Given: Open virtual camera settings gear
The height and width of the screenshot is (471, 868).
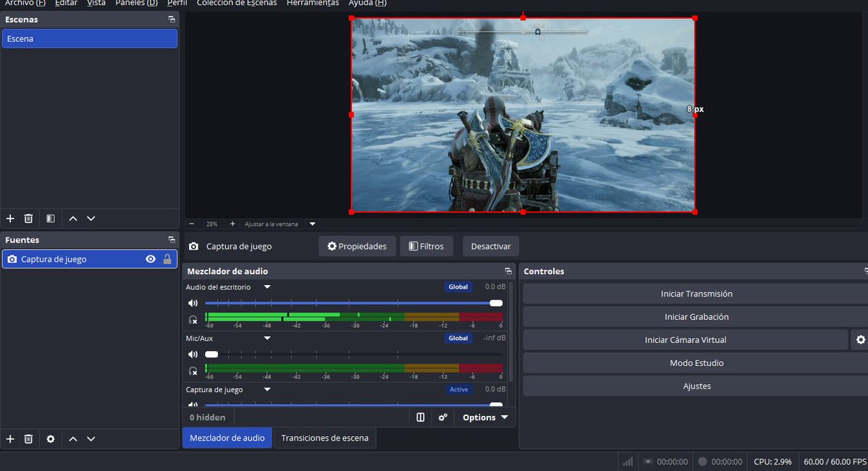Looking at the screenshot, I should pos(860,340).
